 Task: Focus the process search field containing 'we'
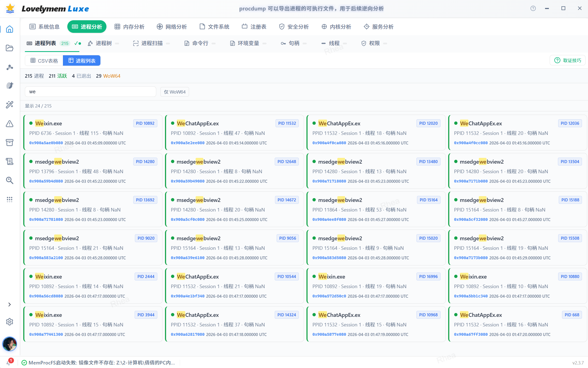coord(91,92)
